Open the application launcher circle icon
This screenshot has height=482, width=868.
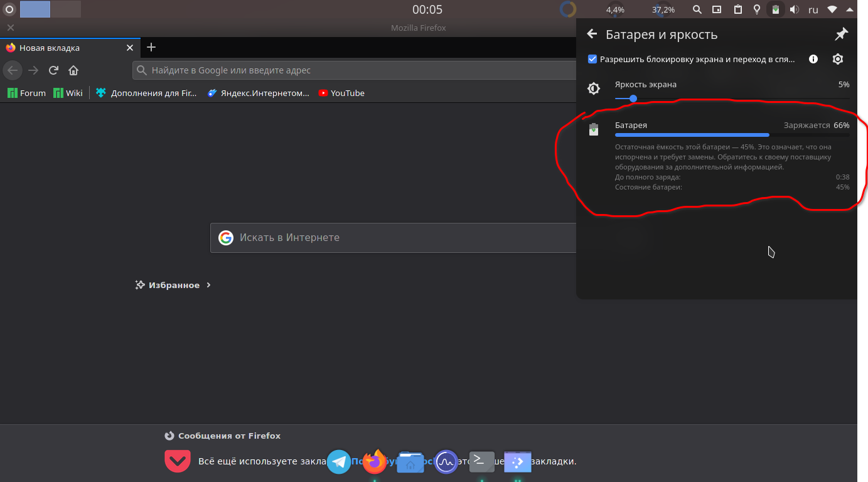(x=9, y=9)
